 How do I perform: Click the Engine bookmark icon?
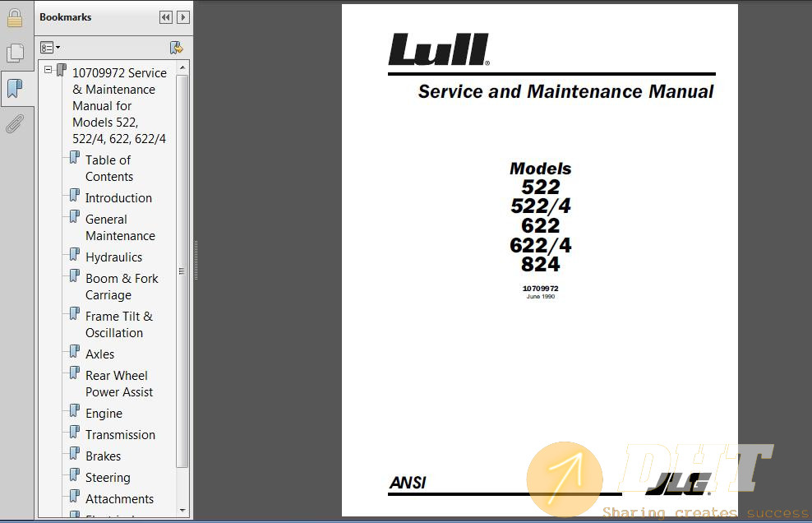pos(75,410)
